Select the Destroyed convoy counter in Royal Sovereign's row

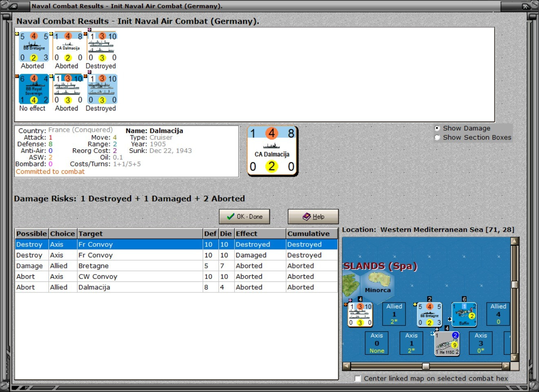tap(102, 89)
